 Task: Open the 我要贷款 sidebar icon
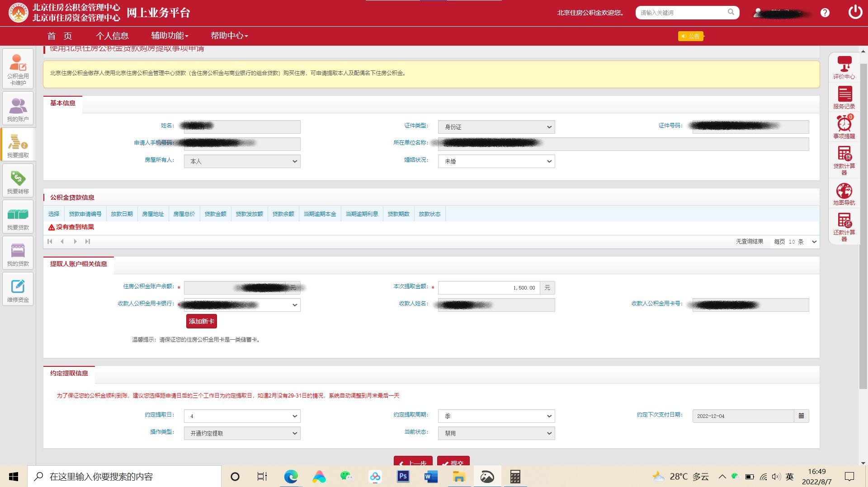coord(18,216)
